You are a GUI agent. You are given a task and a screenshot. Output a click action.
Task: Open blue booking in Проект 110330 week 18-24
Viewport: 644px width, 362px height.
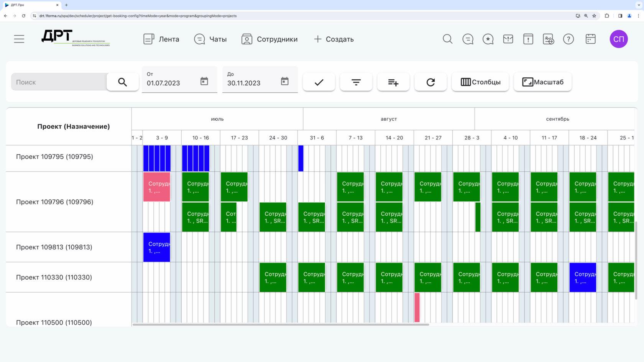coord(583,277)
